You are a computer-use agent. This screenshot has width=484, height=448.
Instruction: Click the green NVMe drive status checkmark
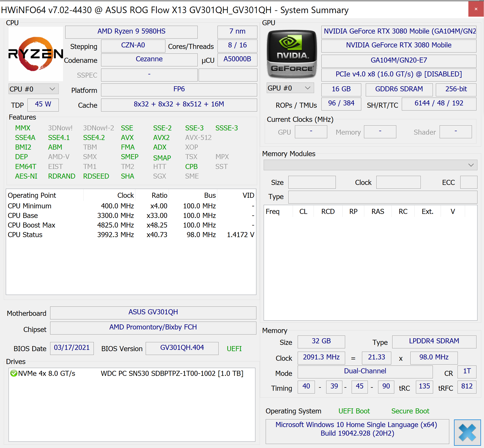point(14,373)
